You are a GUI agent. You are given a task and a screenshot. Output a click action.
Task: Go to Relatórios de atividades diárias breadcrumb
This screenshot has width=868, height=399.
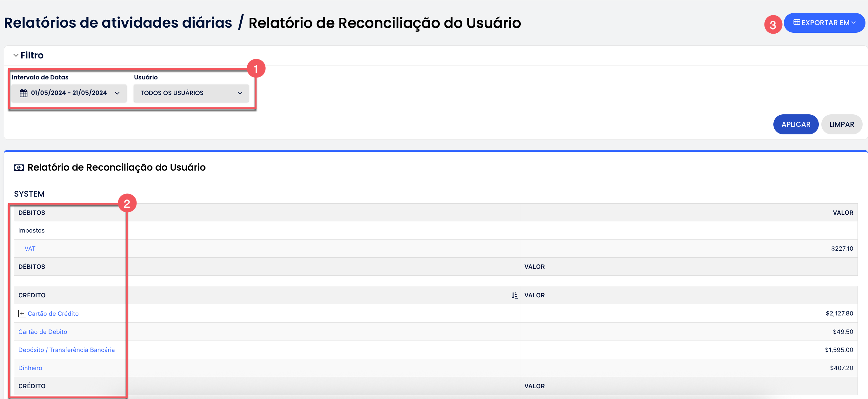pos(118,23)
